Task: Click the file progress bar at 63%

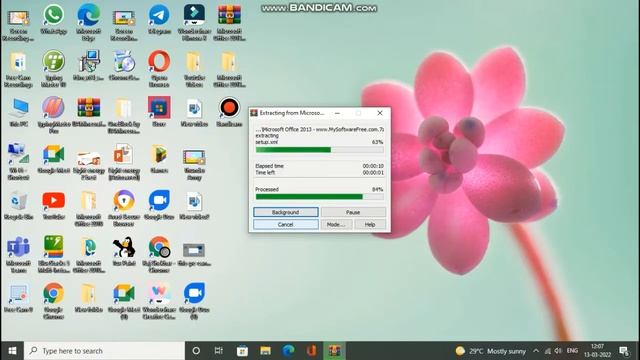Action: click(319, 150)
